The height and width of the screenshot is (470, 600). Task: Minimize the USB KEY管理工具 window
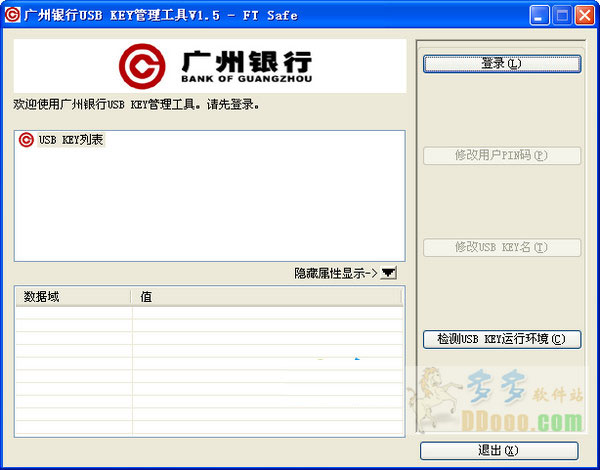click(x=539, y=16)
